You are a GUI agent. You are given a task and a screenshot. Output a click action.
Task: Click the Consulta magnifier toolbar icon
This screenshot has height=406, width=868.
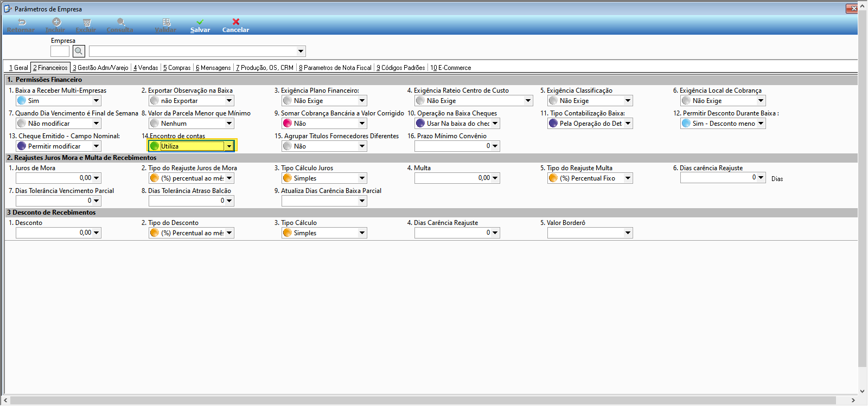[121, 22]
